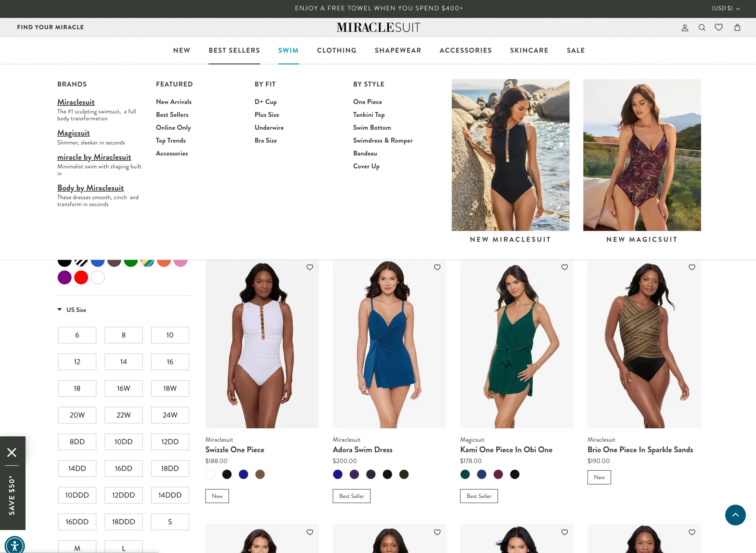This screenshot has height=553, width=756.
Task: Choose the purple color filter swatch
Action: click(x=64, y=277)
